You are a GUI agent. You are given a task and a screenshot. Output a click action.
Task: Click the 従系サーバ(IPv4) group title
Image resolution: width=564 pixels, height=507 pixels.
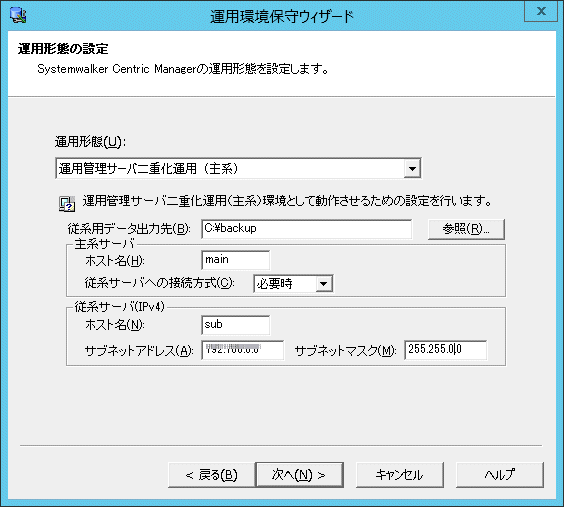[119, 307]
